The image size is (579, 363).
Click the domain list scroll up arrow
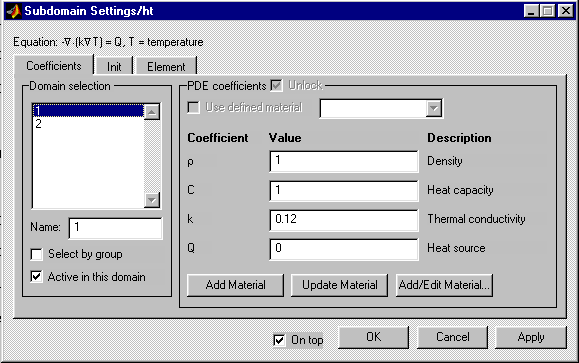tap(152, 112)
